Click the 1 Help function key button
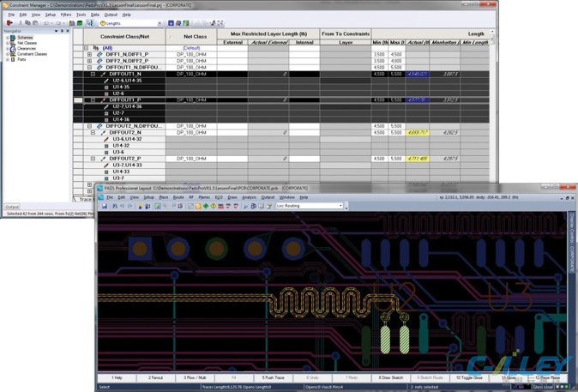 click(117, 377)
